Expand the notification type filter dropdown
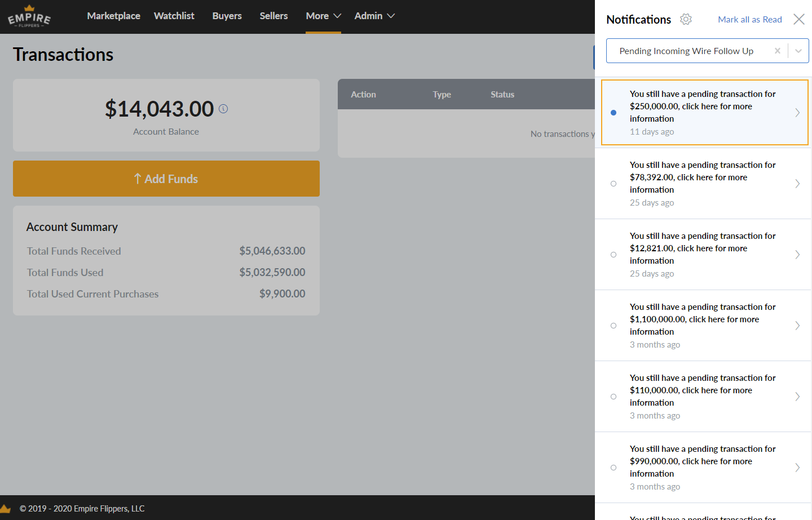812x520 pixels. [x=798, y=51]
